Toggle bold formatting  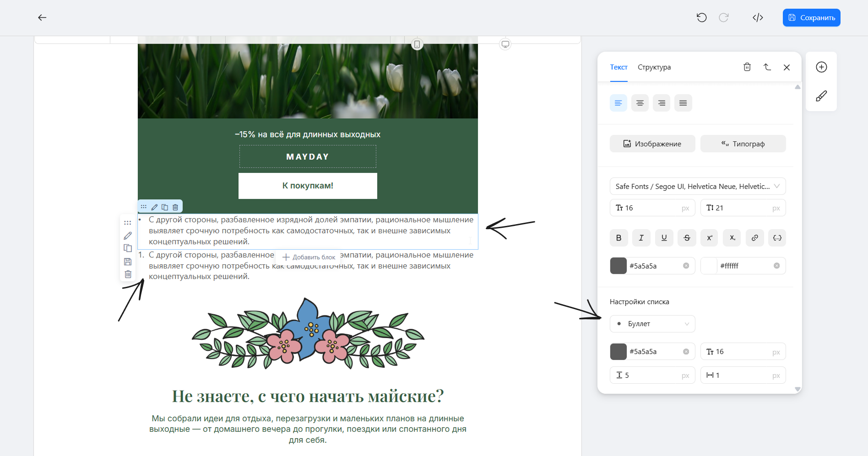(618, 238)
